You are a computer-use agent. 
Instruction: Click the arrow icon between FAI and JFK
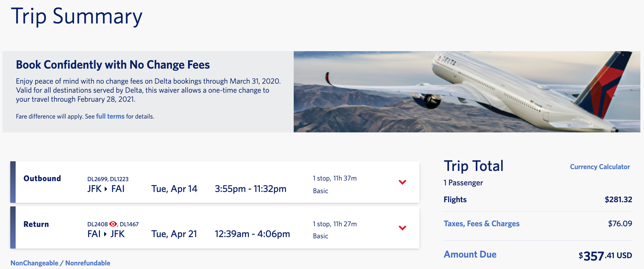[105, 234]
